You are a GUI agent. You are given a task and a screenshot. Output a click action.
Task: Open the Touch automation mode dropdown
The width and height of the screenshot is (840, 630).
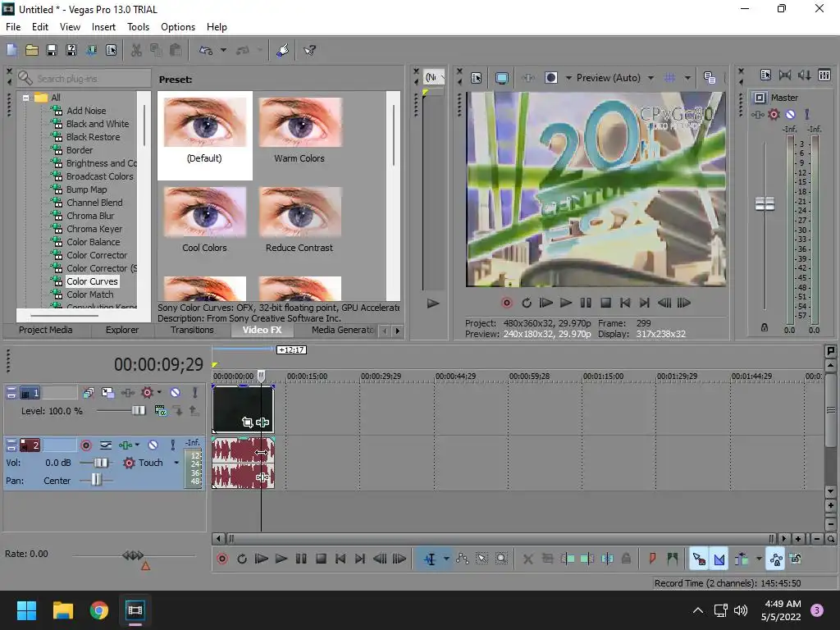pyautogui.click(x=176, y=463)
